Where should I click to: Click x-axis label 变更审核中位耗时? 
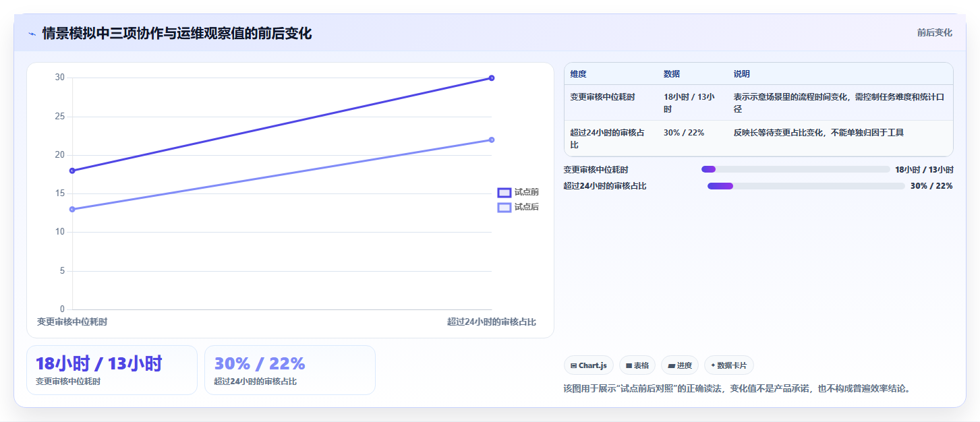(72, 322)
